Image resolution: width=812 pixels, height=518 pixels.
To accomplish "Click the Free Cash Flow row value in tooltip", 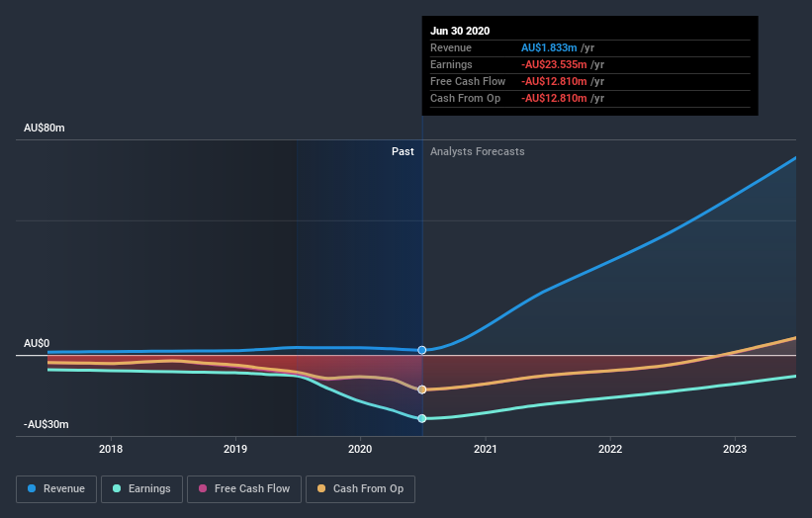I will (x=554, y=82).
